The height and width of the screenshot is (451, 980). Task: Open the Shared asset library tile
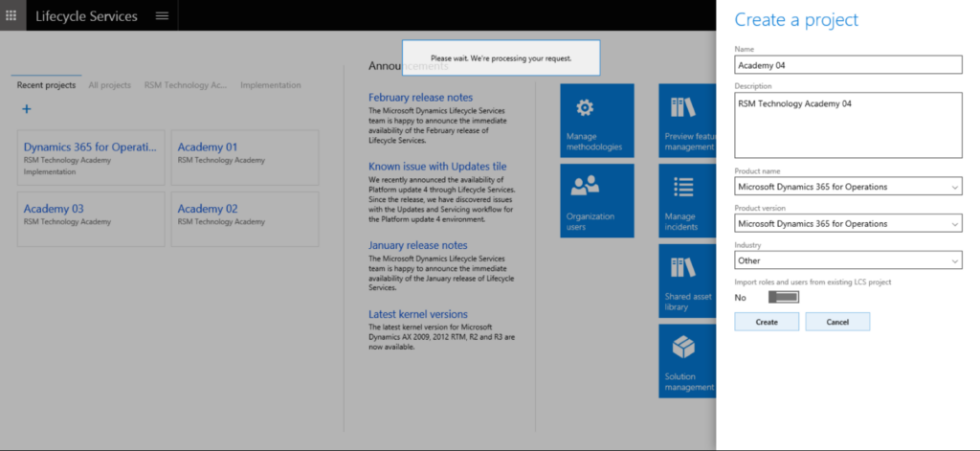(x=687, y=281)
